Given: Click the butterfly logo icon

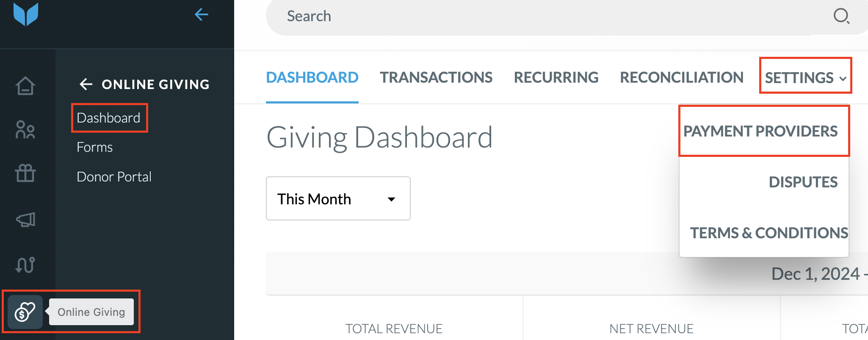Looking at the screenshot, I should (x=26, y=14).
